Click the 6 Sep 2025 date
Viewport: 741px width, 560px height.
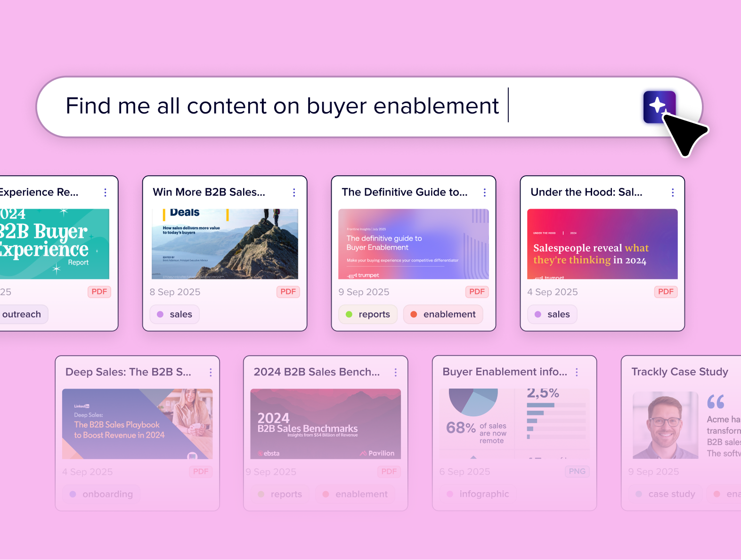465,471
